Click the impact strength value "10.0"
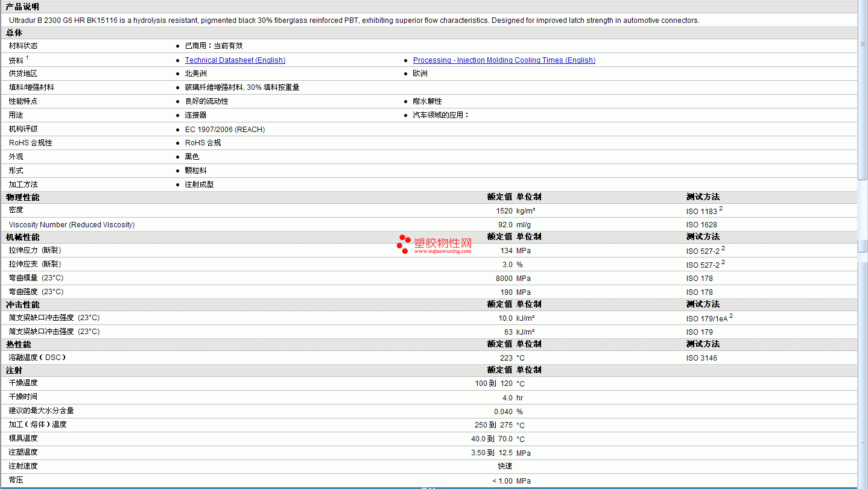 coord(505,318)
